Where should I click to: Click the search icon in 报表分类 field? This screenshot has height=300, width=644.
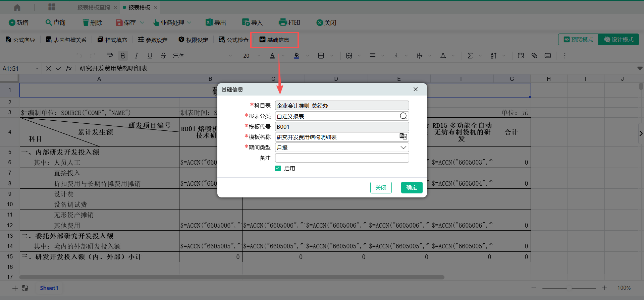403,116
